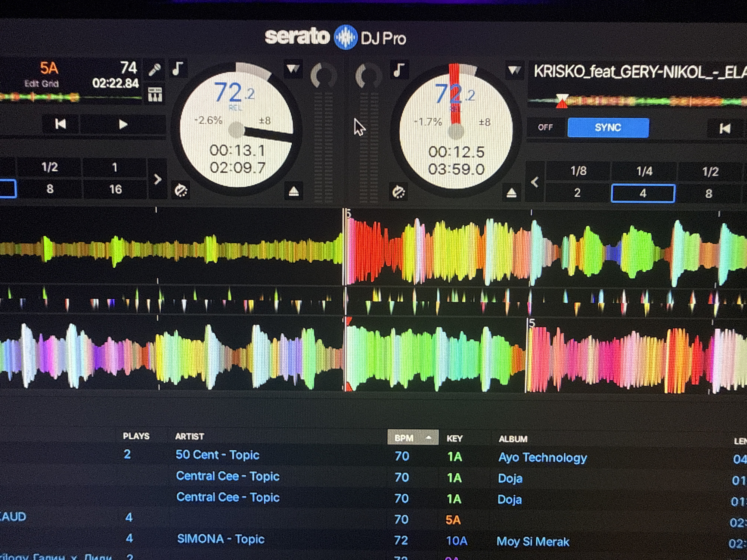Image resolution: width=747 pixels, height=560 pixels.
Task: Set a 16 beat loop on left deck
Action: (x=115, y=189)
